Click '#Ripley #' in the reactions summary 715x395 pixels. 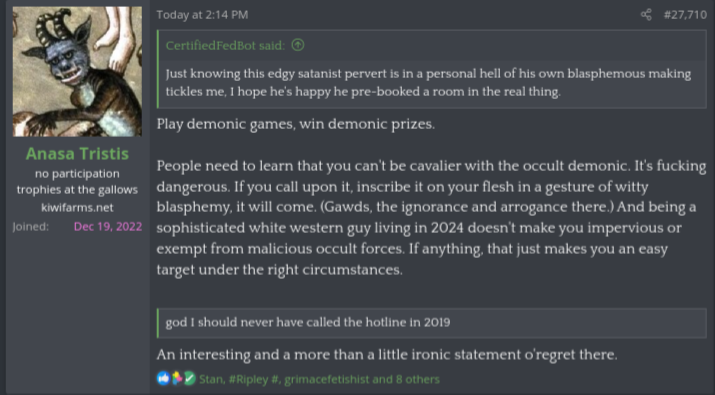click(x=254, y=379)
